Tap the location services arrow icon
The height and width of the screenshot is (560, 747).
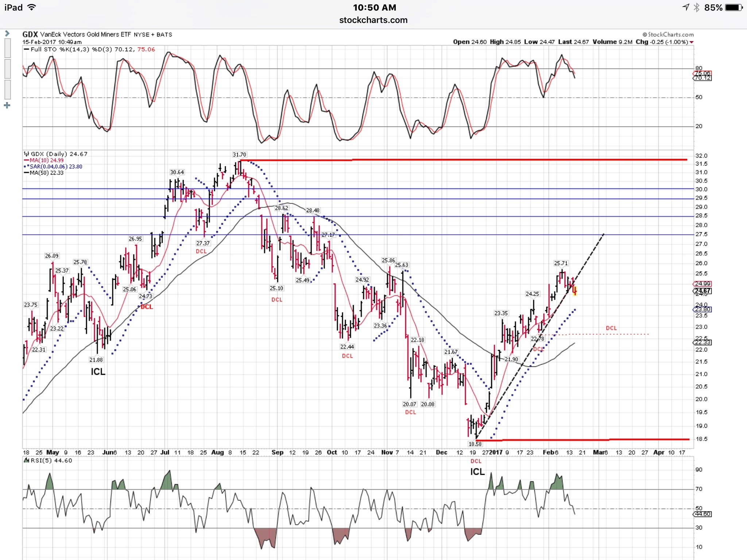[x=686, y=7]
